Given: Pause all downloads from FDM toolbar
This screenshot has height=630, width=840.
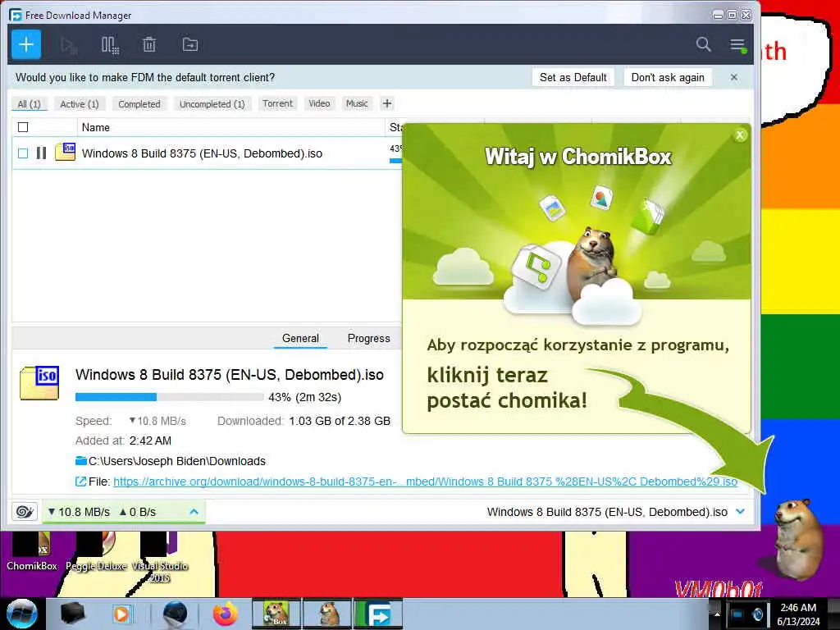Looking at the screenshot, I should tap(110, 45).
